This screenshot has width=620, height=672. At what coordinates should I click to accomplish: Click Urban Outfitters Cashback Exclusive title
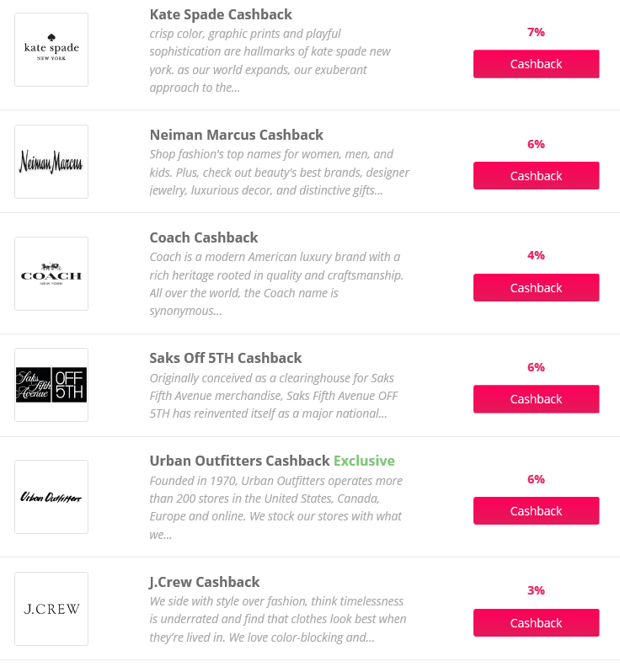pos(272,461)
